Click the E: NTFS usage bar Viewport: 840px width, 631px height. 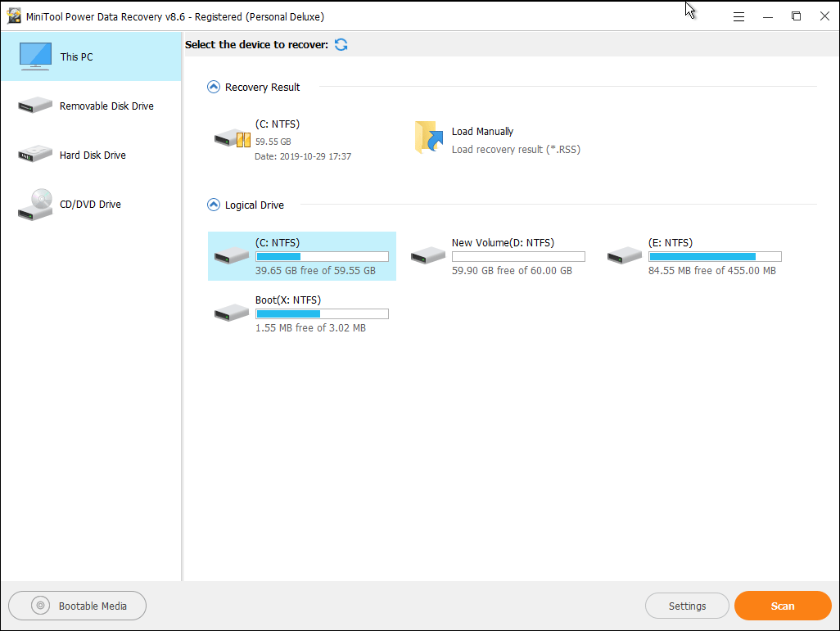tap(715, 256)
